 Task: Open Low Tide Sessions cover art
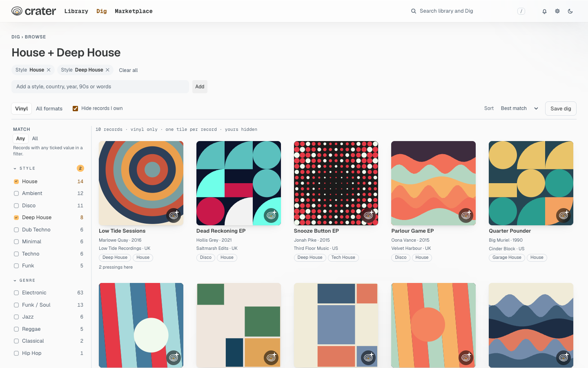(x=141, y=183)
